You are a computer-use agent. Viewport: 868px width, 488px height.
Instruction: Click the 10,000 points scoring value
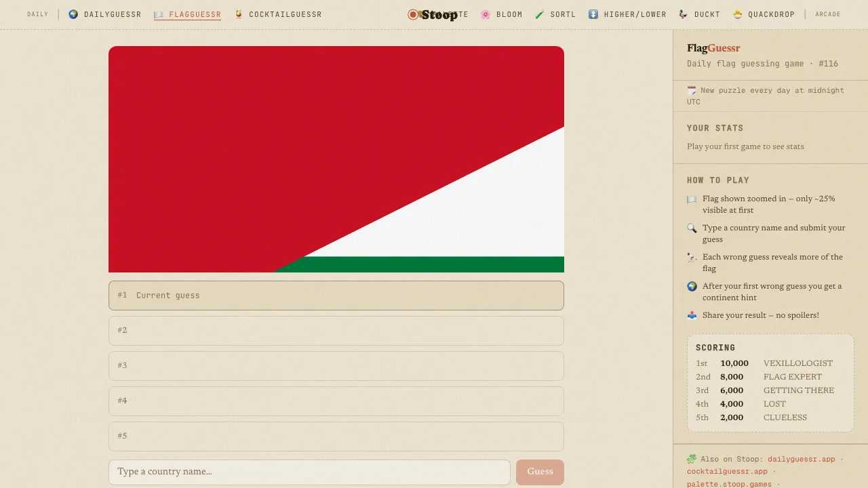(734, 363)
